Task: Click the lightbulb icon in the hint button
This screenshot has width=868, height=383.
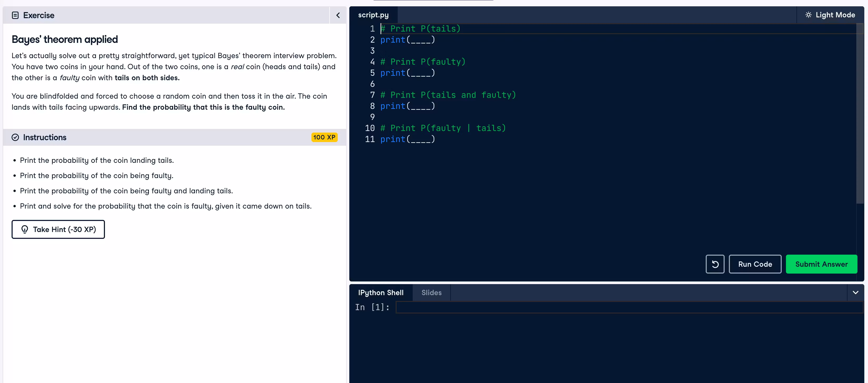Action: point(25,229)
